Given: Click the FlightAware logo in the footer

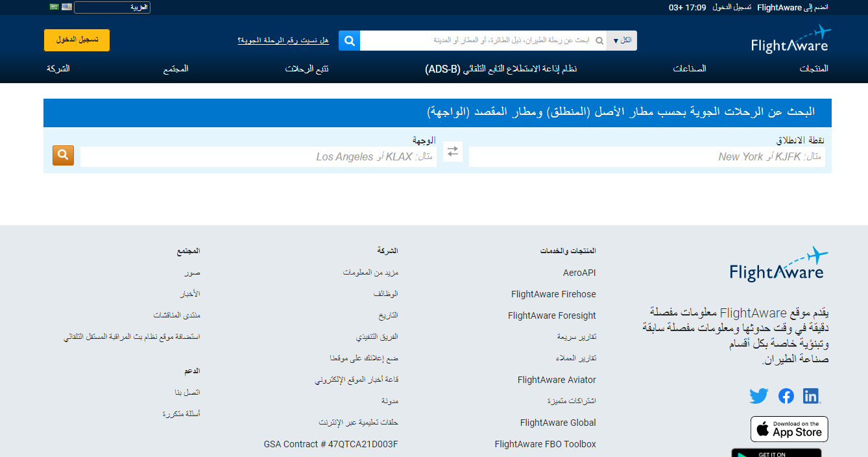Looking at the screenshot, I should click(779, 264).
